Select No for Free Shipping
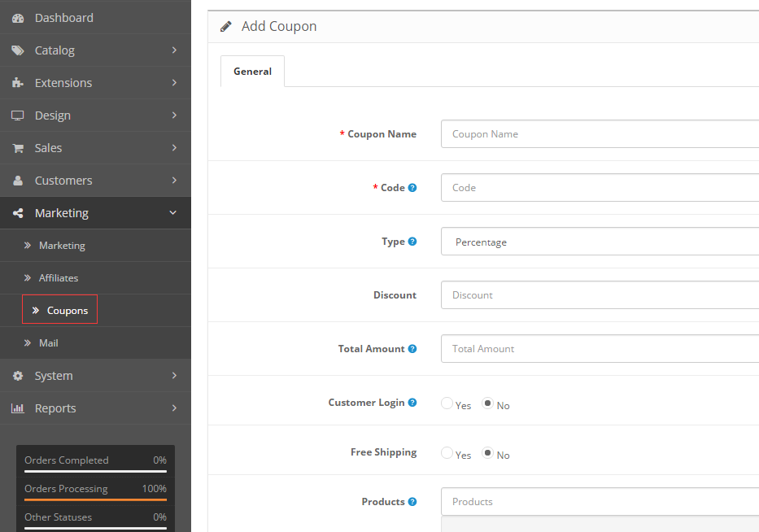759x532 pixels. click(488, 453)
